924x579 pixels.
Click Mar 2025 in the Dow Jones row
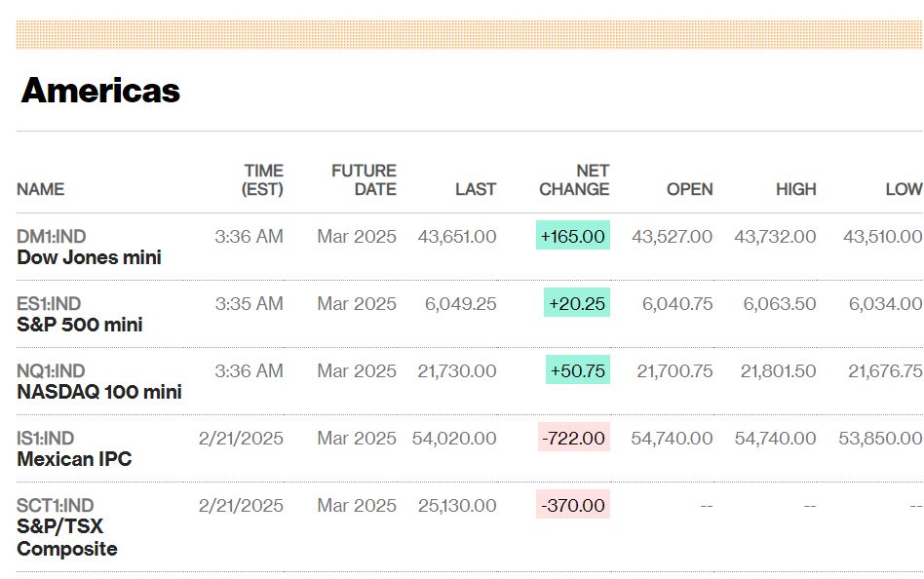pyautogui.click(x=357, y=237)
